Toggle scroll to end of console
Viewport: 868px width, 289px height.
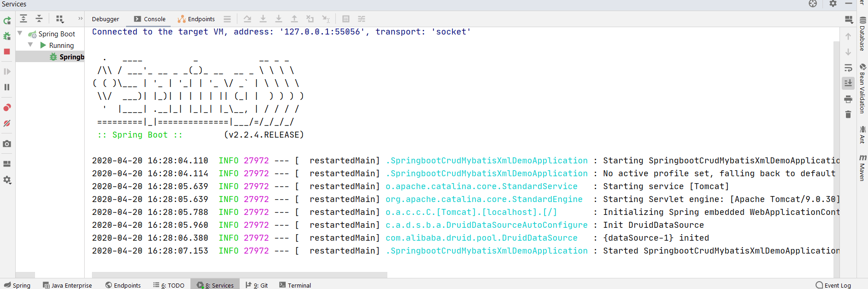(848, 83)
